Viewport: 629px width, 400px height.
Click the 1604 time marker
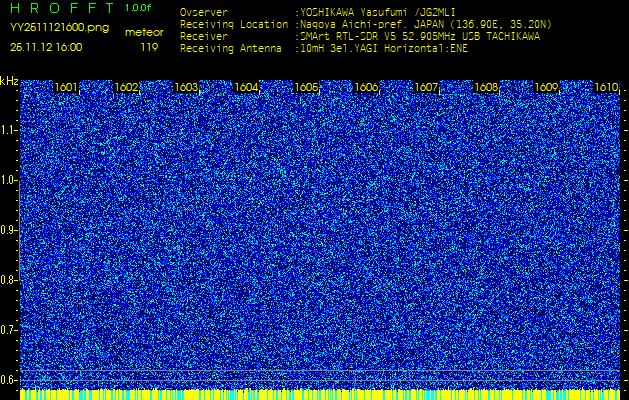(246, 87)
